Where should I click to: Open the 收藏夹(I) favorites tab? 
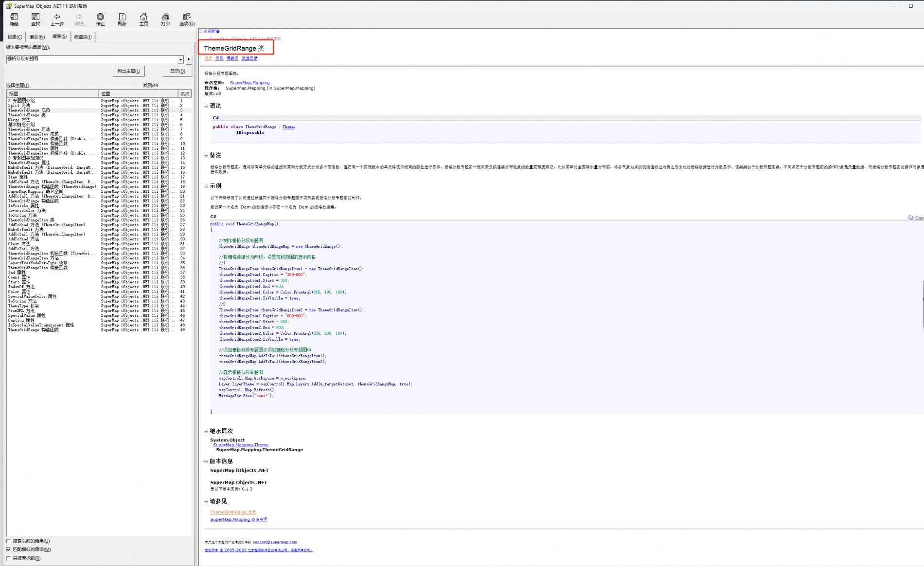click(83, 37)
